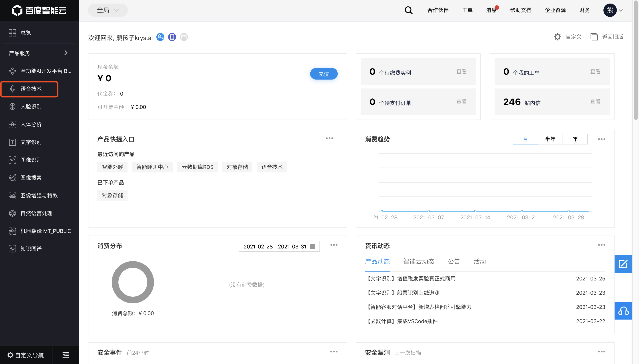Select the 半年 trend period

[550, 139]
